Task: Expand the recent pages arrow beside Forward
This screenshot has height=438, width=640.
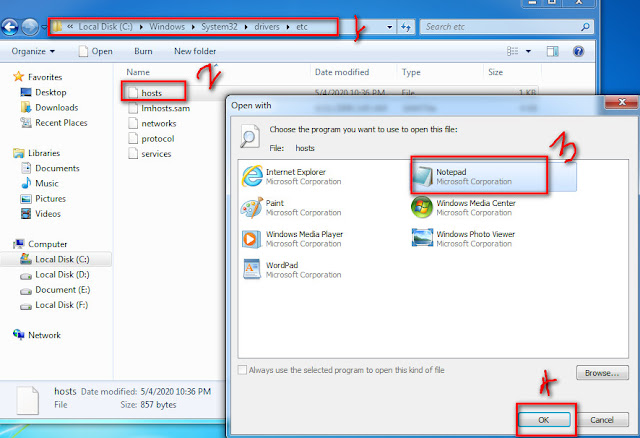Action: point(44,27)
